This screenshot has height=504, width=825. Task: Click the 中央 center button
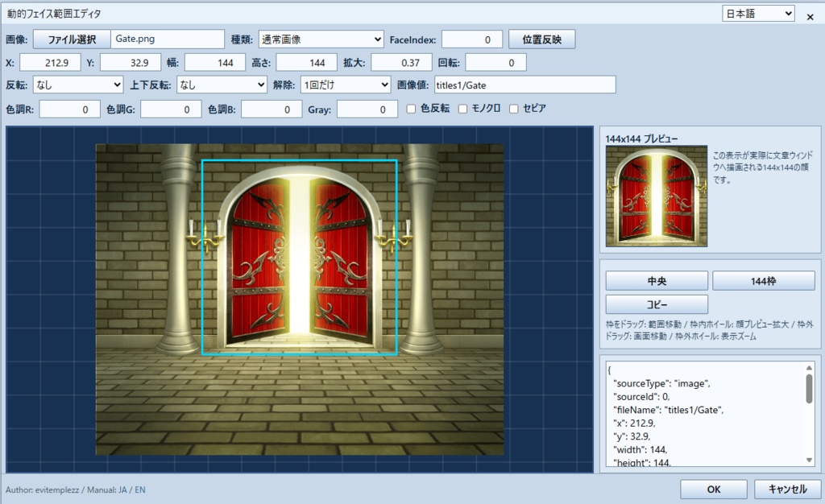tap(657, 281)
